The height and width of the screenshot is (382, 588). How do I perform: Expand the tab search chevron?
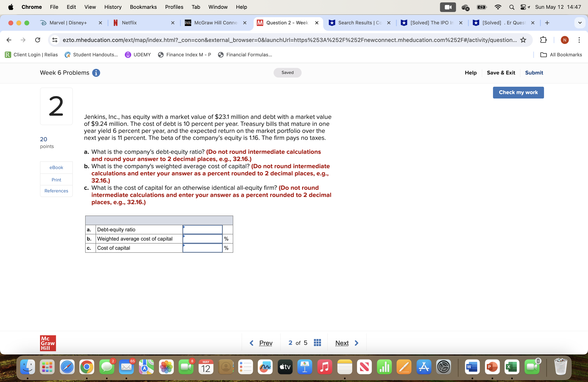click(580, 23)
